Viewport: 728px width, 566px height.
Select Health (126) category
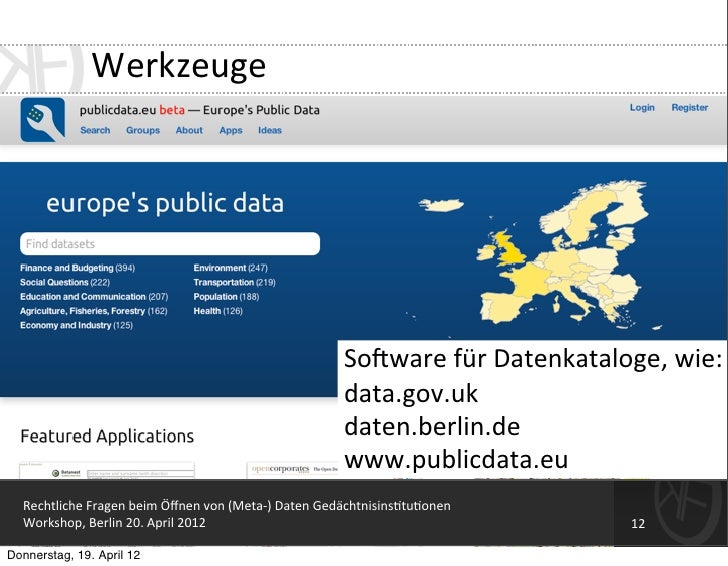coord(218,311)
